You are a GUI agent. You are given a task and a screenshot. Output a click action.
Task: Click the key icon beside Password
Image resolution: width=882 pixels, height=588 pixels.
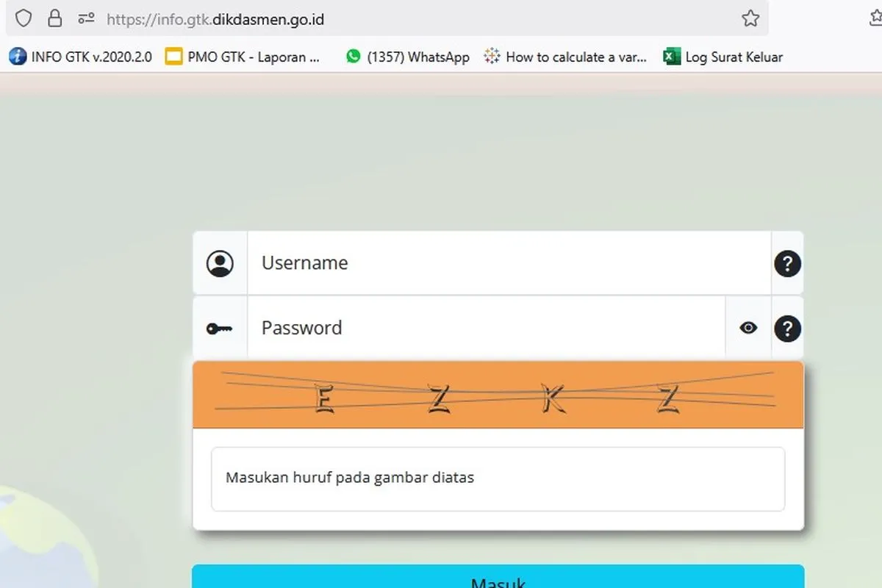tap(219, 328)
